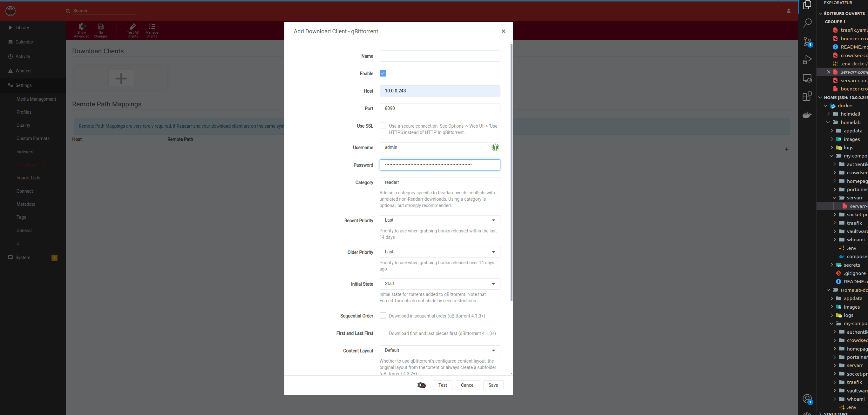
Task: Click the plus card to add download client
Action: (x=121, y=78)
